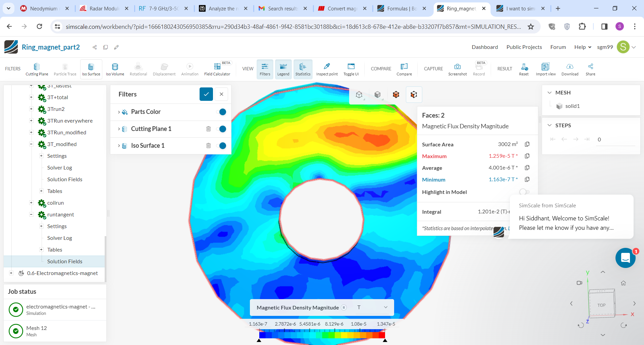Image resolution: width=644 pixels, height=345 pixels.
Task: Open the Mesh 12 job entry
Action: coord(55,331)
